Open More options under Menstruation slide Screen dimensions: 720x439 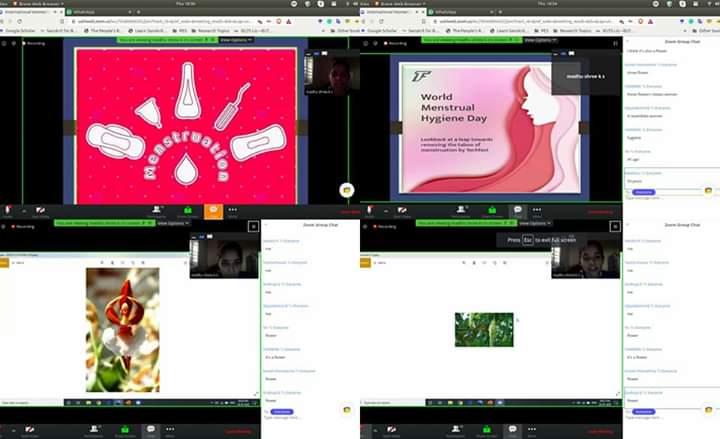(233, 211)
